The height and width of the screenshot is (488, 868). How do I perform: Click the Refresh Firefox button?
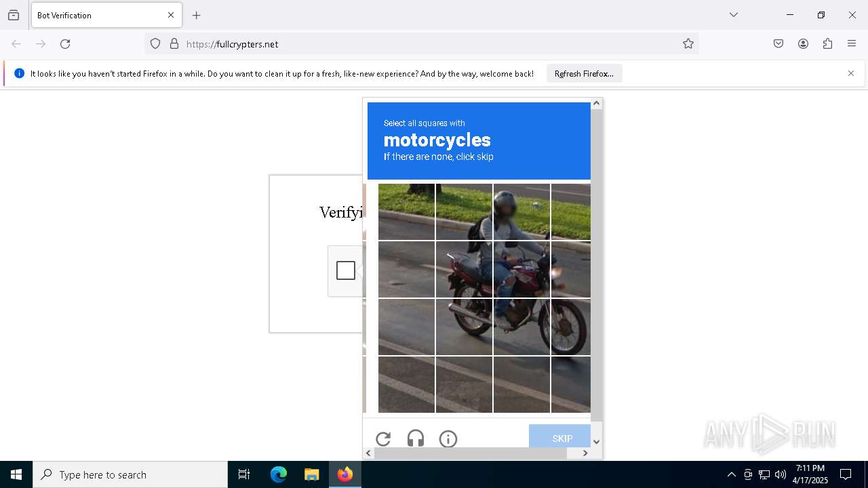click(x=584, y=73)
